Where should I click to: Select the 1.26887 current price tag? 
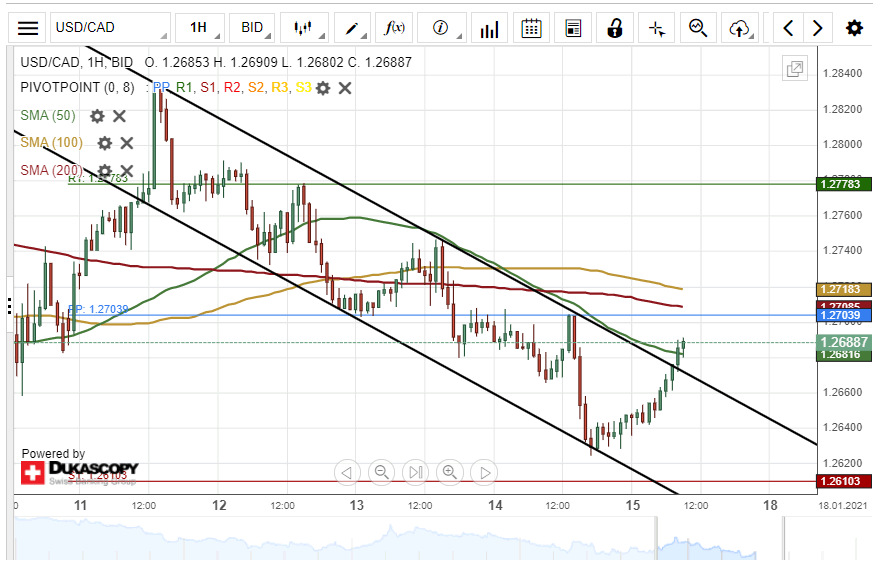[x=844, y=342]
